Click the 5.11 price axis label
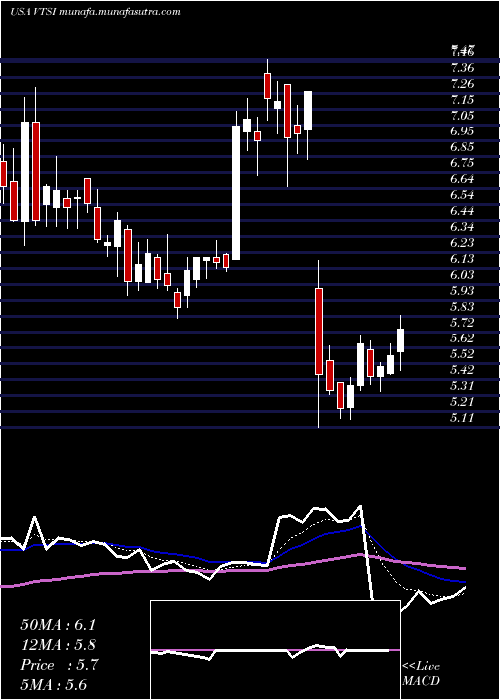Screen dimensions: 500x700 [x=462, y=417]
